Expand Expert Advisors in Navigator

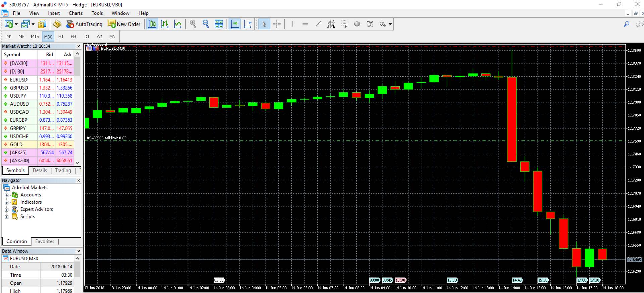[x=6, y=210]
